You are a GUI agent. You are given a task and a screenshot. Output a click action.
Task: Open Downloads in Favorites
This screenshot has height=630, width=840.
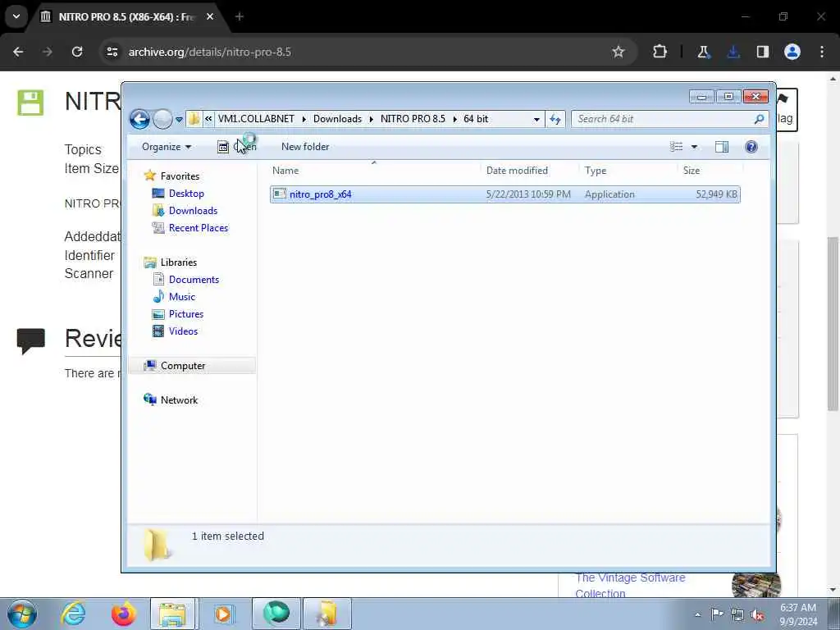tap(193, 211)
